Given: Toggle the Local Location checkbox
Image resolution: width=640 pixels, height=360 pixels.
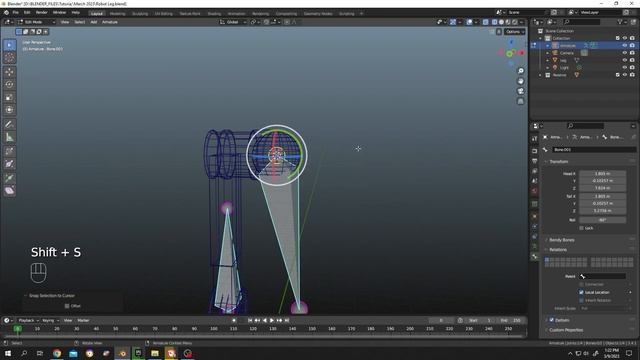Looking at the screenshot, I should tap(581, 292).
